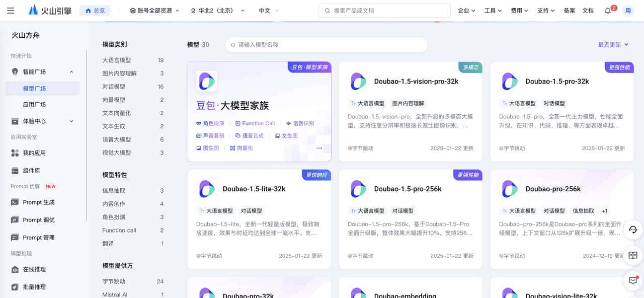Viewport: 644px width, 298px height.
Task: Open the documentation book icon on right edge
Action: click(632, 256)
